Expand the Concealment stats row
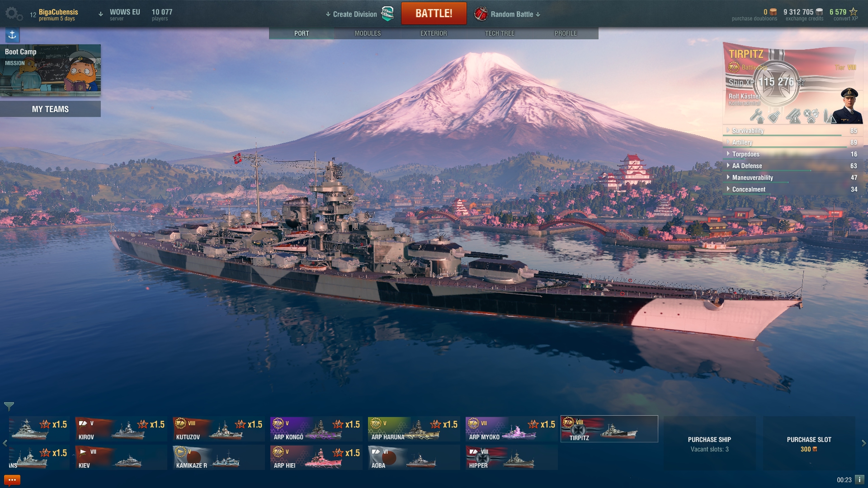The image size is (868, 488). tap(792, 189)
